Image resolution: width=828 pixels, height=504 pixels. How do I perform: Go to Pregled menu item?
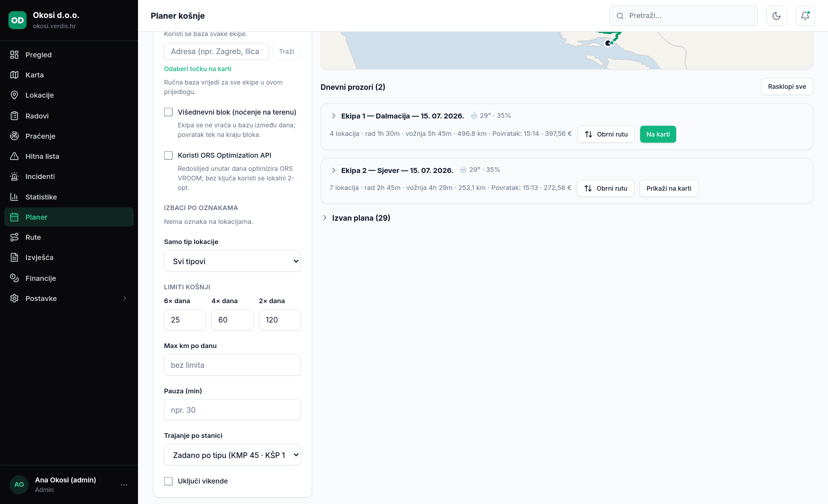(69, 54)
